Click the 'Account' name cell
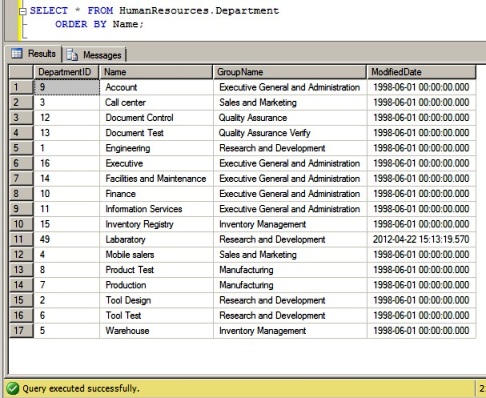 (156, 87)
